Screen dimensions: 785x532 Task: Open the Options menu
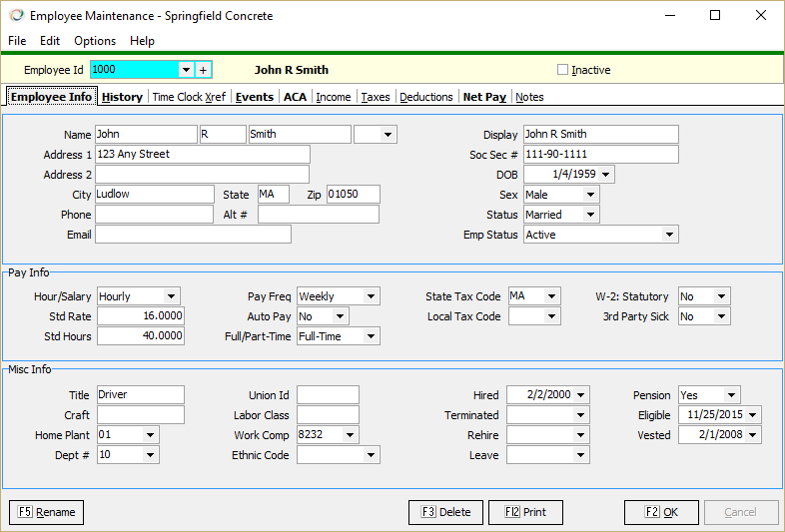tap(95, 41)
